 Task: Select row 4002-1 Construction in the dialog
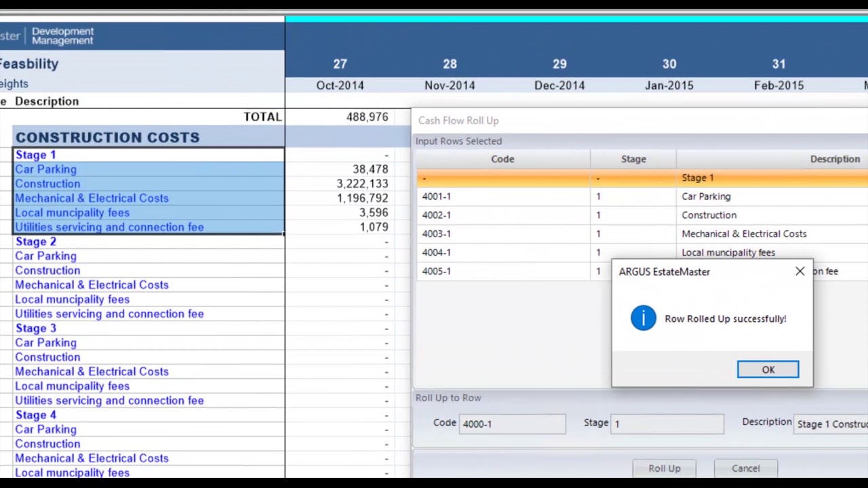(642, 215)
